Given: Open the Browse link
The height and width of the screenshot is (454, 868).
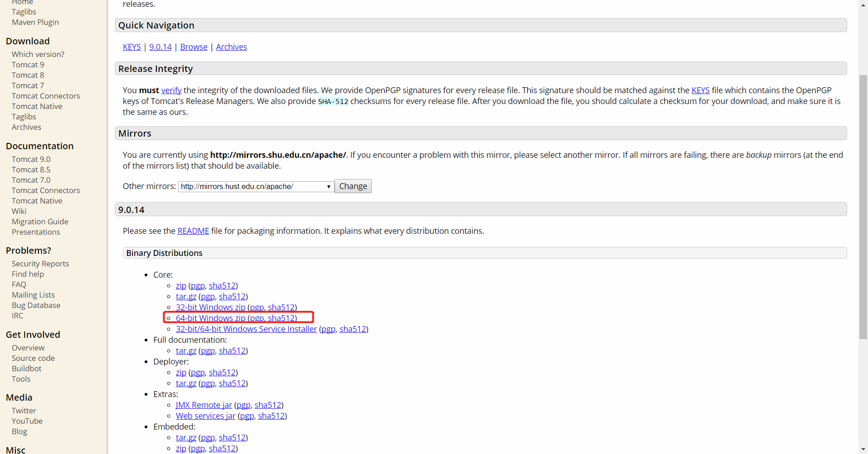Looking at the screenshot, I should point(194,47).
